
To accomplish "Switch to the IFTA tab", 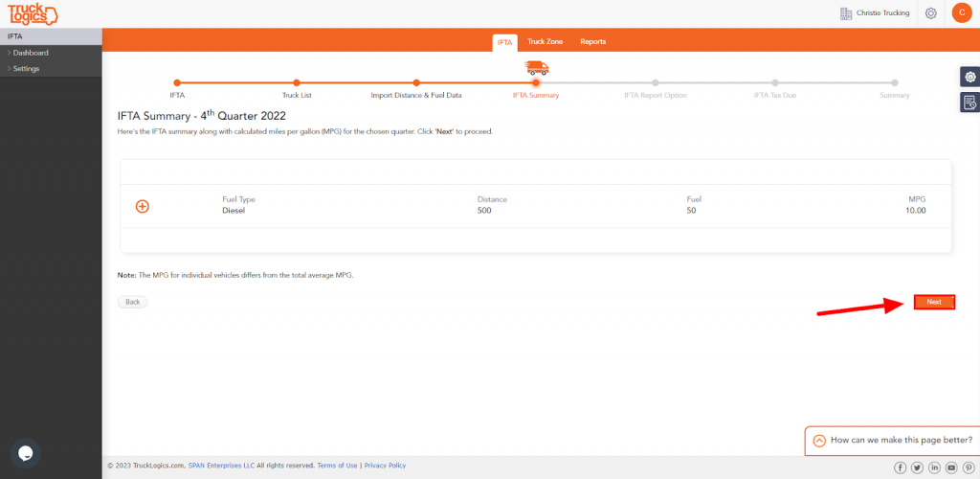I will [505, 42].
